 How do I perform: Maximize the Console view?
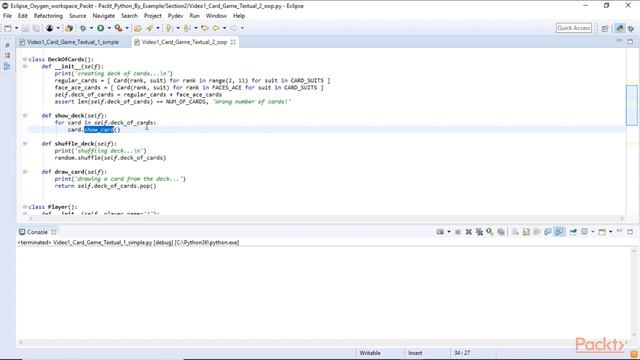pyautogui.click(x=630, y=231)
